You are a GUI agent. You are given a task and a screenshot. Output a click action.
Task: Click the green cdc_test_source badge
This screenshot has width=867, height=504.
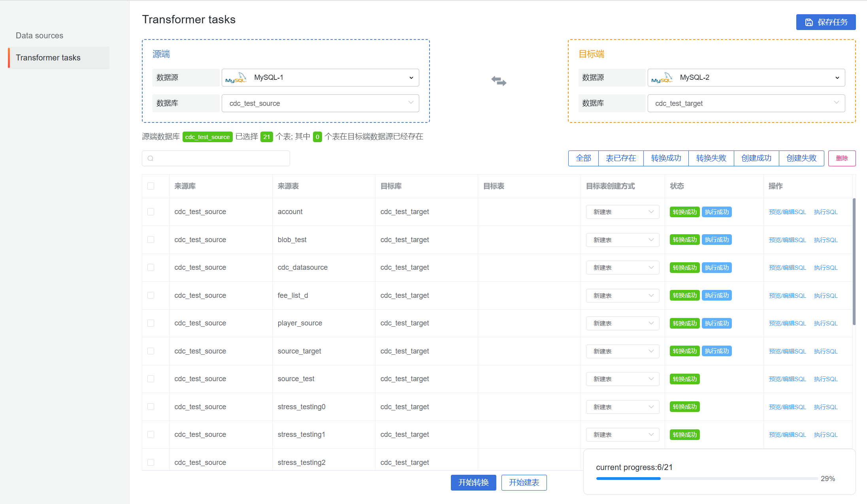tap(207, 137)
